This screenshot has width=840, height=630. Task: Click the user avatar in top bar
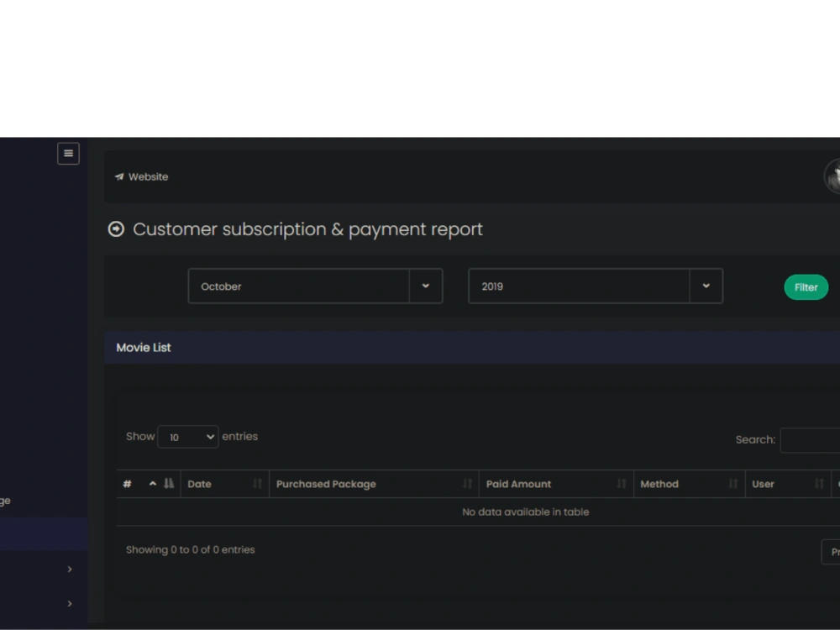tap(832, 176)
